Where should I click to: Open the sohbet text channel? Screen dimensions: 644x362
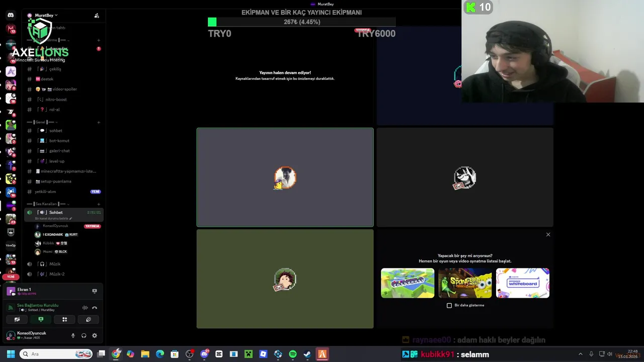(64, 131)
